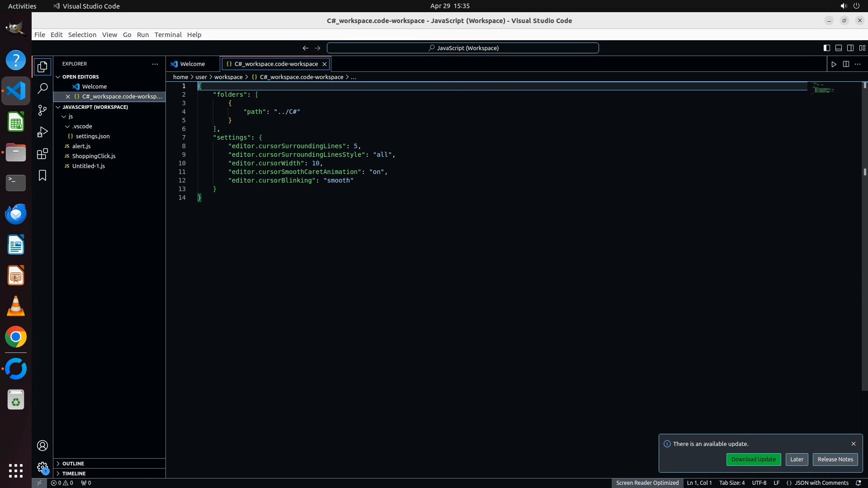Image resolution: width=868 pixels, height=488 pixels.
Task: Split the editor to the right
Action: pyautogui.click(x=846, y=64)
